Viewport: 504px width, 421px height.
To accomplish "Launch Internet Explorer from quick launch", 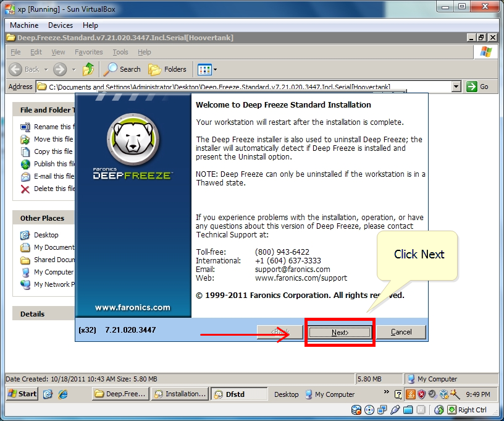I will (x=63, y=394).
